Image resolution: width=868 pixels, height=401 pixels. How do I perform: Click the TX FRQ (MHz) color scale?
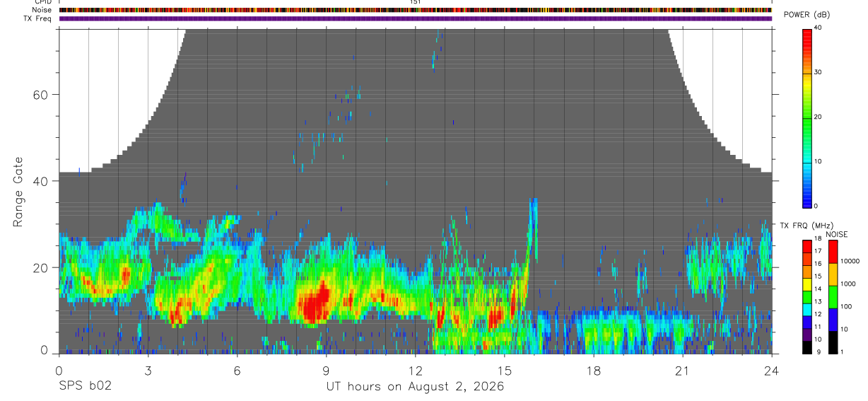[x=808, y=296]
